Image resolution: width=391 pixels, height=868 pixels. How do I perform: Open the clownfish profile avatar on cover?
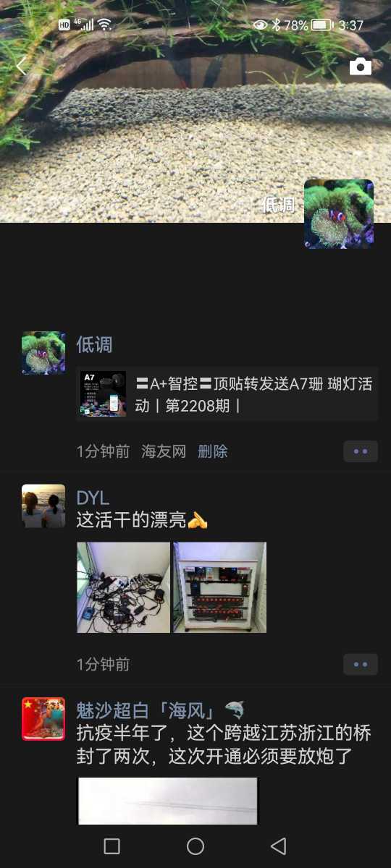pyautogui.click(x=339, y=214)
